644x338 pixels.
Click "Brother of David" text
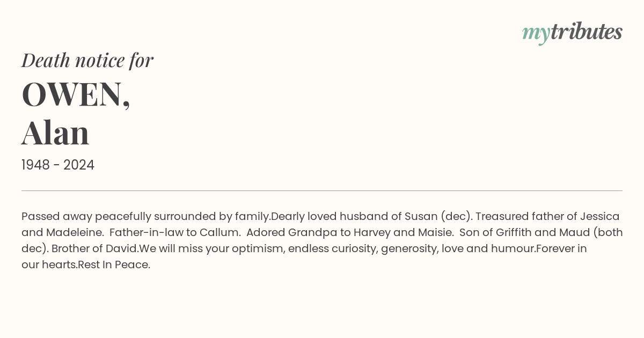pyautogui.click(x=95, y=249)
